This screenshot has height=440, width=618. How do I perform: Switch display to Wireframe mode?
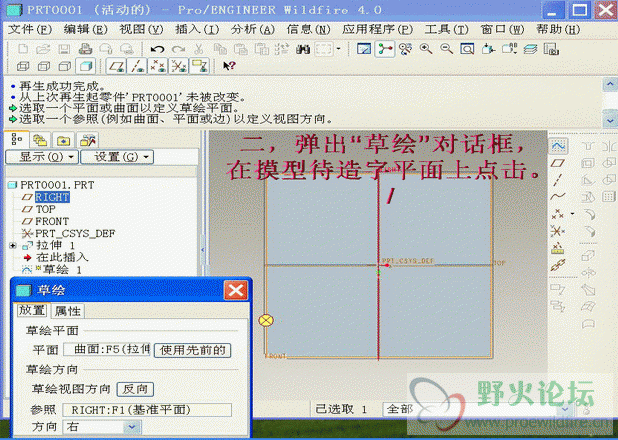pos(23,66)
